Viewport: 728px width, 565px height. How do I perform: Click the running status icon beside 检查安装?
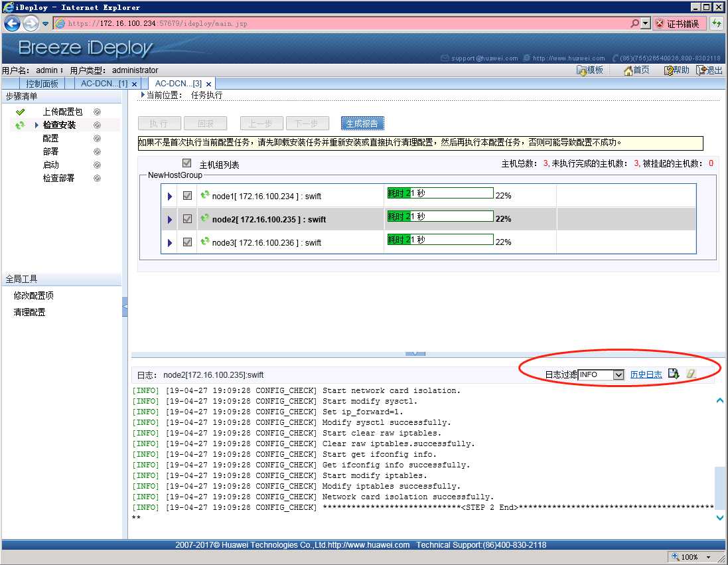(x=20, y=125)
